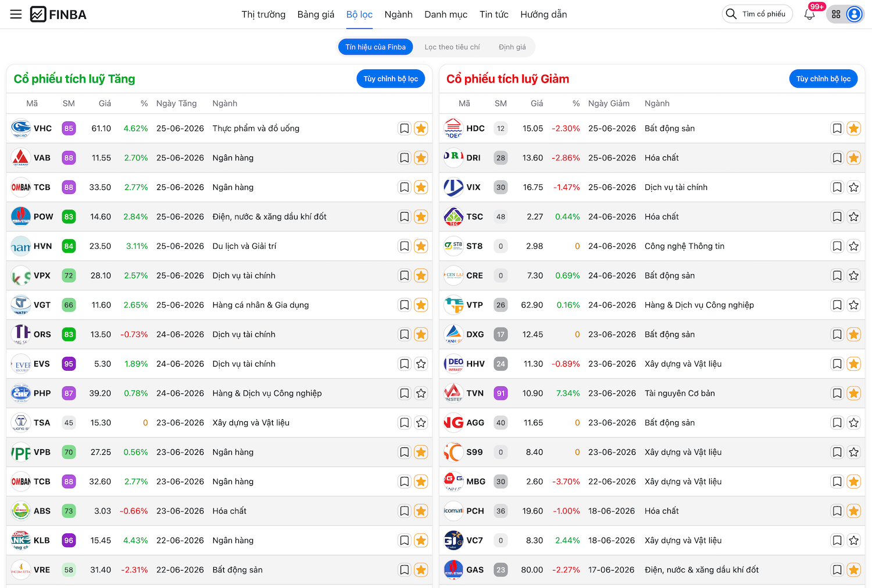Bookmark the HDC stock row
Viewport: 872px width, 588px height.
pyautogui.click(x=837, y=128)
